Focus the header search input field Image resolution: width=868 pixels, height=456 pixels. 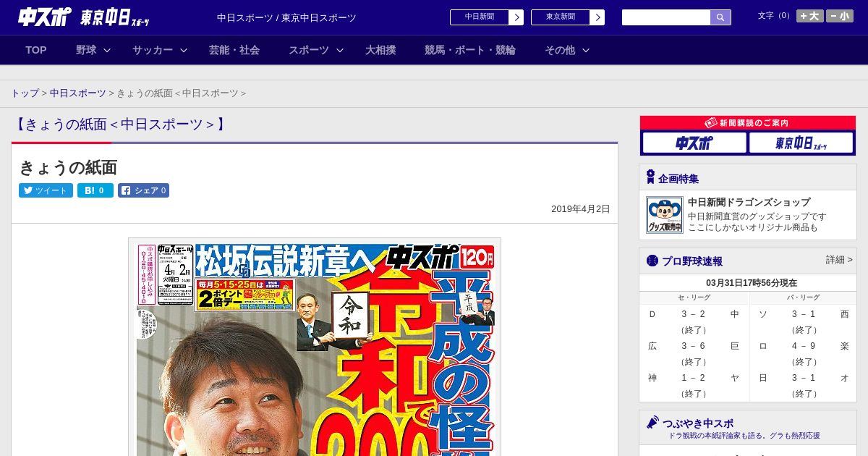click(x=666, y=17)
